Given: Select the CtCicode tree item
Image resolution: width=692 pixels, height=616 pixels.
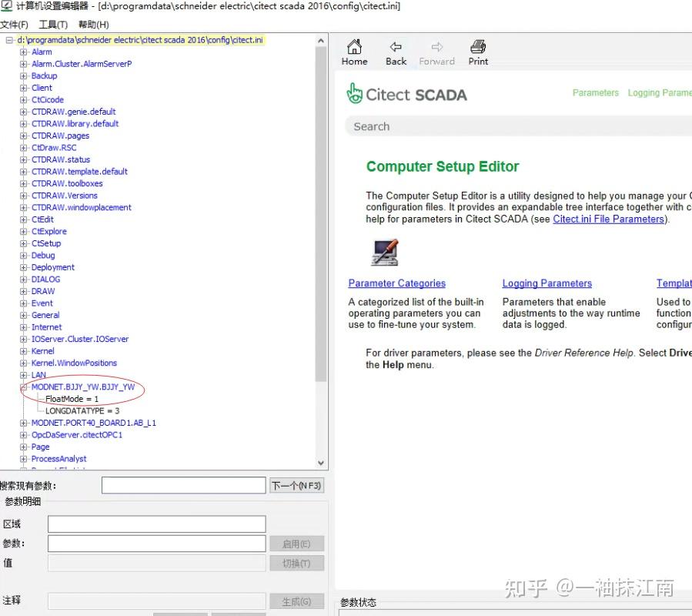Looking at the screenshot, I should [x=48, y=100].
